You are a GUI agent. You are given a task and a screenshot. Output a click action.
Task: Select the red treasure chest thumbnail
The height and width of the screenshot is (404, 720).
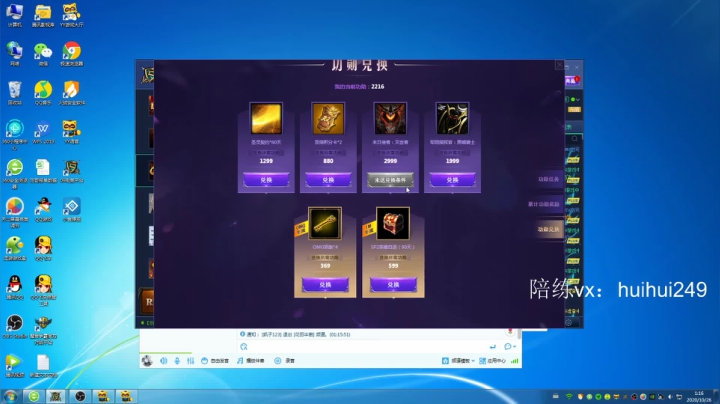[x=393, y=223]
